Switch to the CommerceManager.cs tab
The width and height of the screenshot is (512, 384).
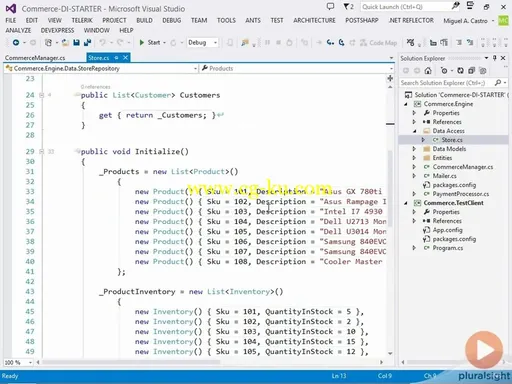pos(35,58)
